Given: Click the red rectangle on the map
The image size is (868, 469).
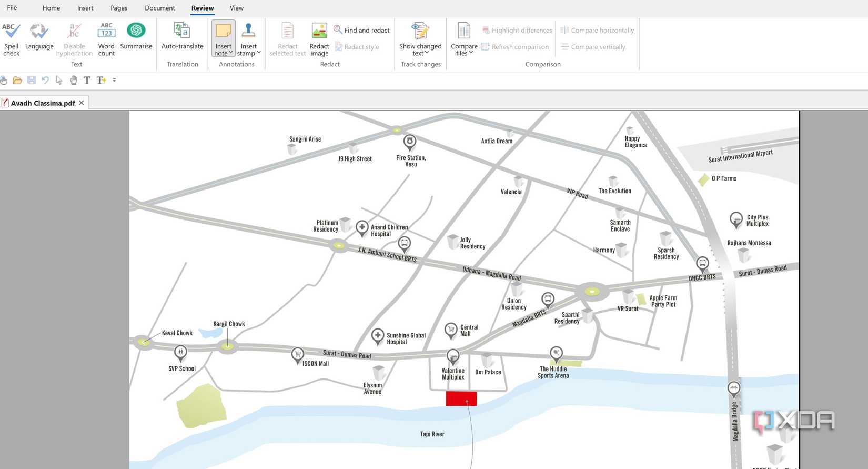Looking at the screenshot, I should [x=461, y=398].
